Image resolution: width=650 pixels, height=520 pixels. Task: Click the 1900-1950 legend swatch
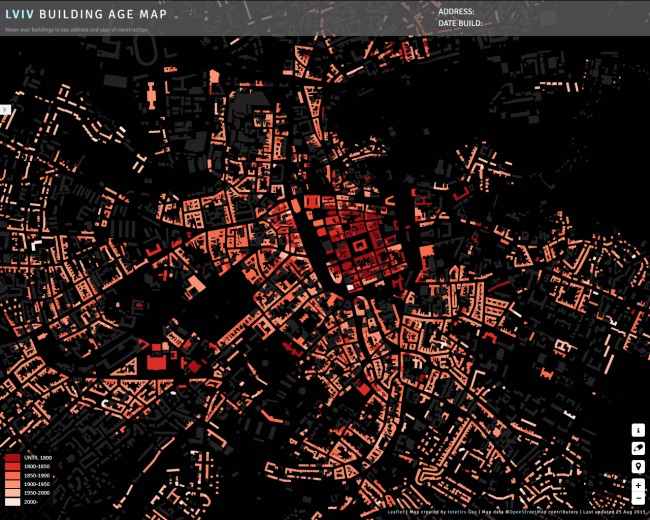point(12,485)
